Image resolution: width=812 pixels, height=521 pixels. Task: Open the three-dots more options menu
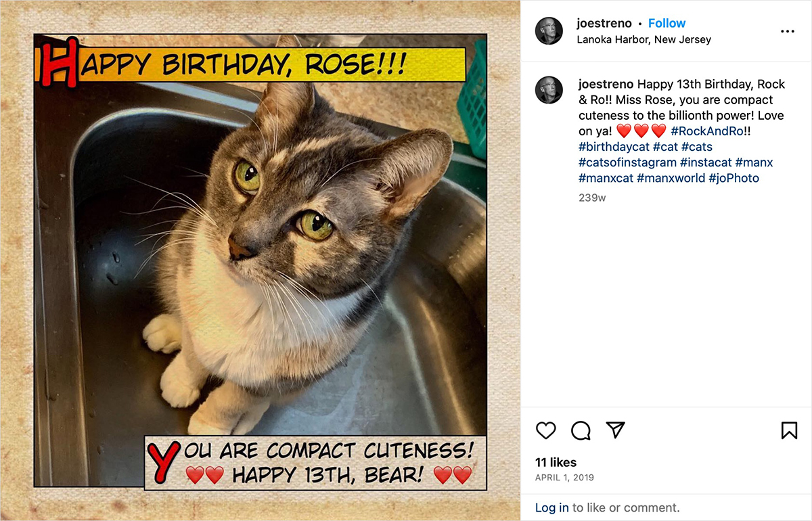click(787, 31)
